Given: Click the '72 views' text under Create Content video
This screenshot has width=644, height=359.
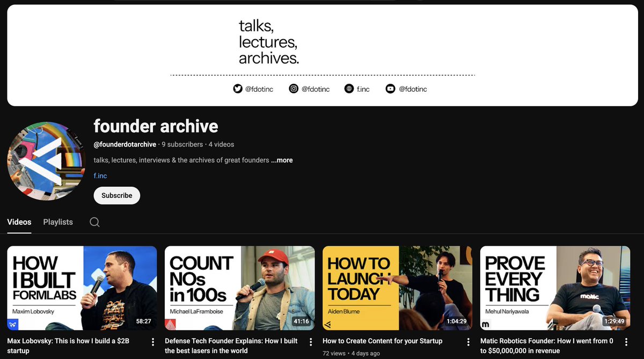Looking at the screenshot, I should 333,354.
